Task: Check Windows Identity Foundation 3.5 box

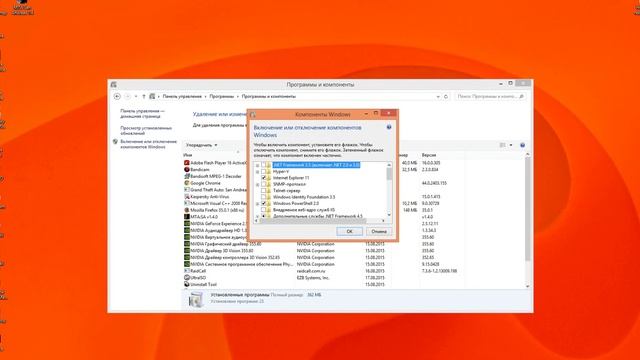Action: tap(264, 197)
